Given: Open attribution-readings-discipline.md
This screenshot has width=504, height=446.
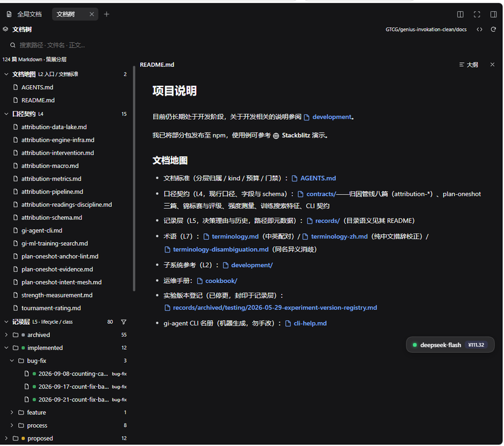Looking at the screenshot, I should tap(65, 204).
